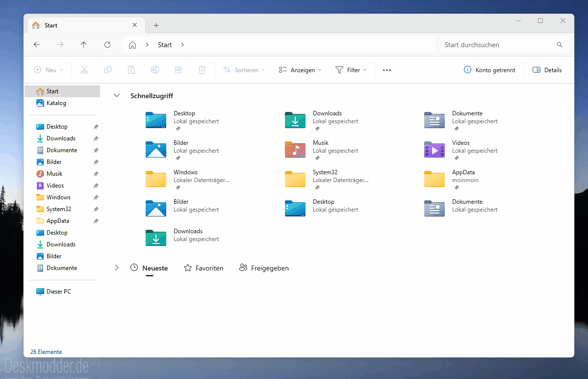Screen dimensions: 588x379
Task: Unpin Musik via sidebar pin icon
Action: 96,174
